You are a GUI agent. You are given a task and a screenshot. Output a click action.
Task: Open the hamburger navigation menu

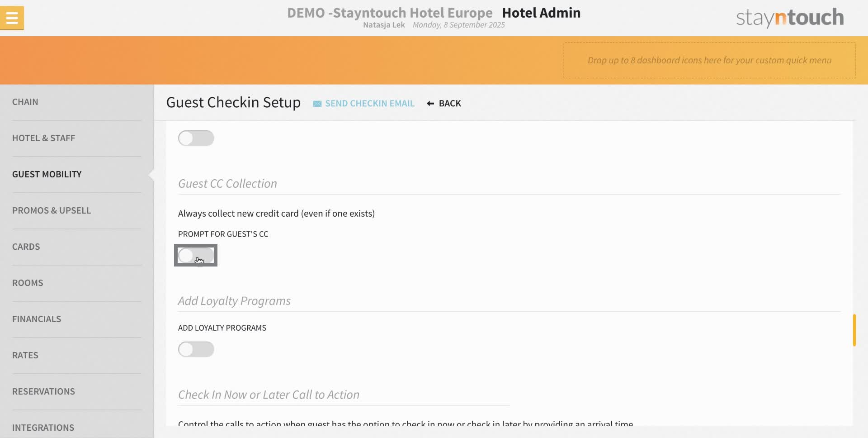click(12, 18)
